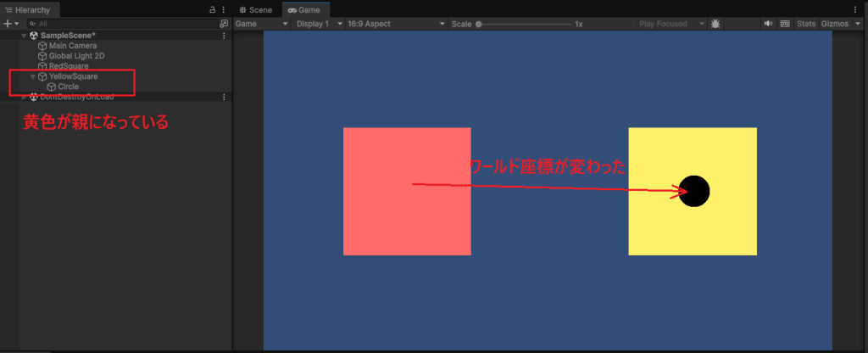Collapse the YellowSquare hierarchy arrow
Image resolution: width=868 pixels, height=353 pixels.
point(32,76)
